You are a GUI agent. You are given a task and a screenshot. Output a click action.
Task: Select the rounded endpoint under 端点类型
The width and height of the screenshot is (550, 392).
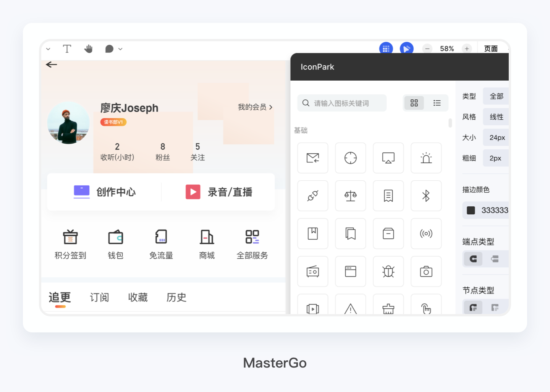coord(472,259)
